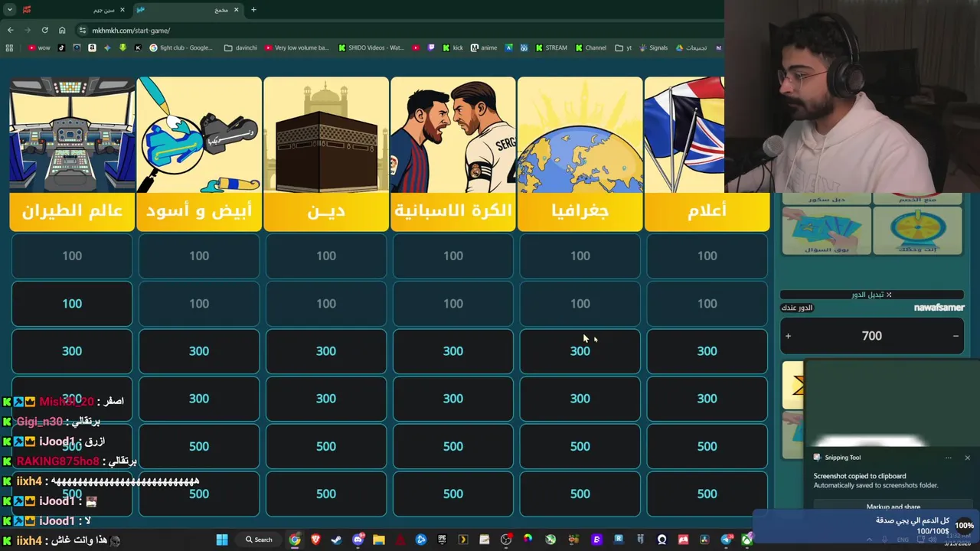Close the سين جيم tab
Image resolution: width=980 pixels, height=551 pixels.
[x=122, y=10]
